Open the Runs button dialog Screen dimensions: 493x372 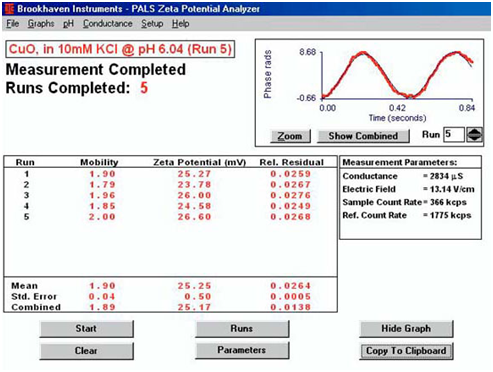click(242, 329)
